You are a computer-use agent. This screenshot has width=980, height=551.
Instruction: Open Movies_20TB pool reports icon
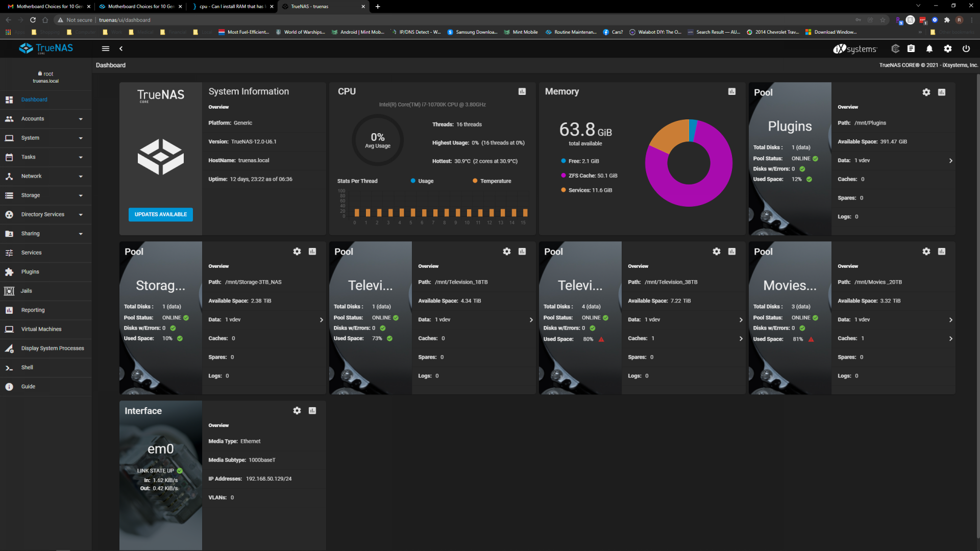[942, 252]
